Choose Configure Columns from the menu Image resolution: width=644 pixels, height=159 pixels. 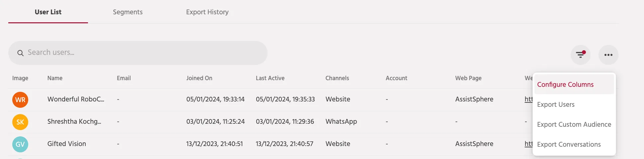pos(574,84)
